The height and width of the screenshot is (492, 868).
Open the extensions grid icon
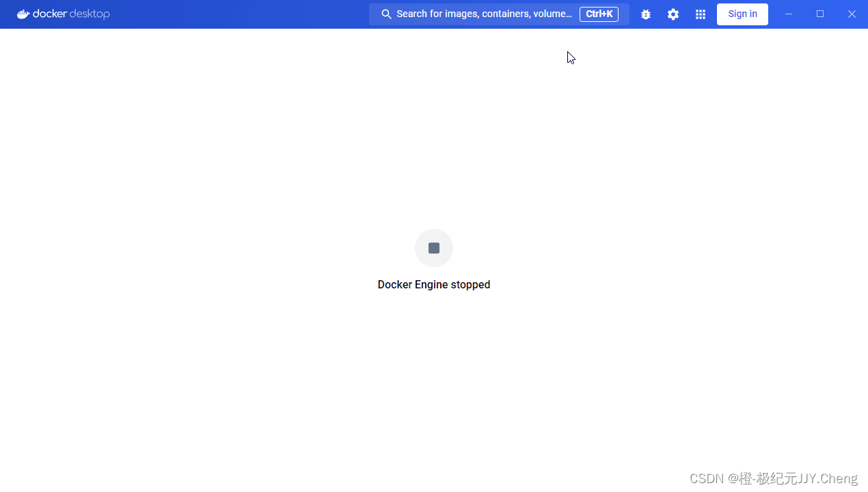(701, 14)
